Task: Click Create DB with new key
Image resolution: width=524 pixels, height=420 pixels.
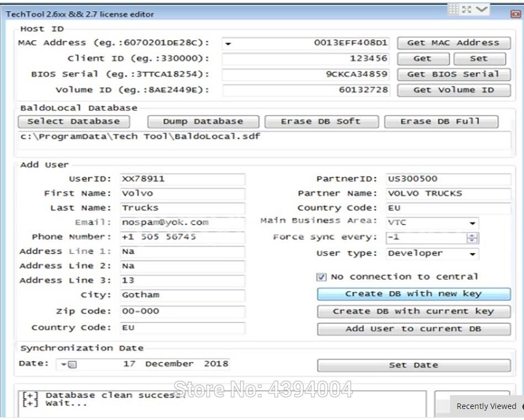Action: pos(413,294)
